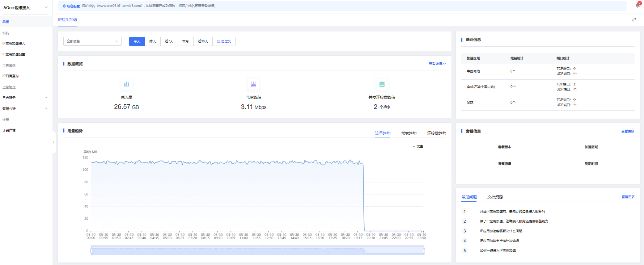
Task: Click the 域名配置 link in banner
Action: point(73,6)
